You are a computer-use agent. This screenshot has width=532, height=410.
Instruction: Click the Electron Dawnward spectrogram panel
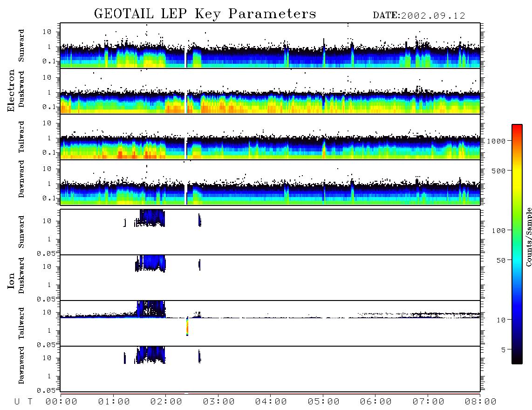(270, 182)
